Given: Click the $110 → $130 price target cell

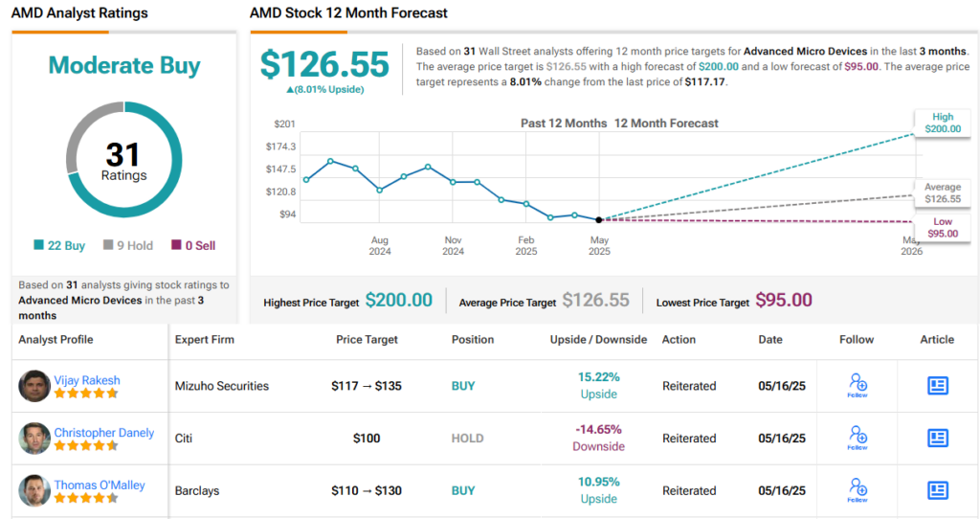Looking at the screenshot, I should point(367,491).
